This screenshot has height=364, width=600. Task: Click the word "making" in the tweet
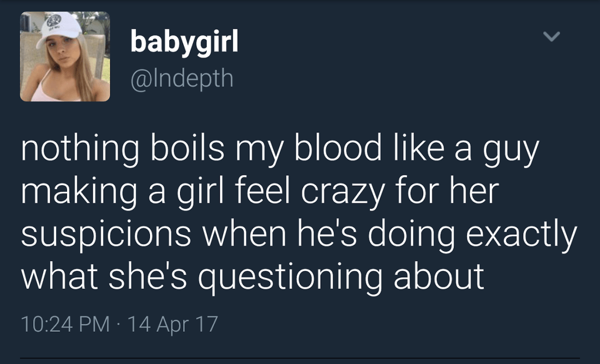77,192
